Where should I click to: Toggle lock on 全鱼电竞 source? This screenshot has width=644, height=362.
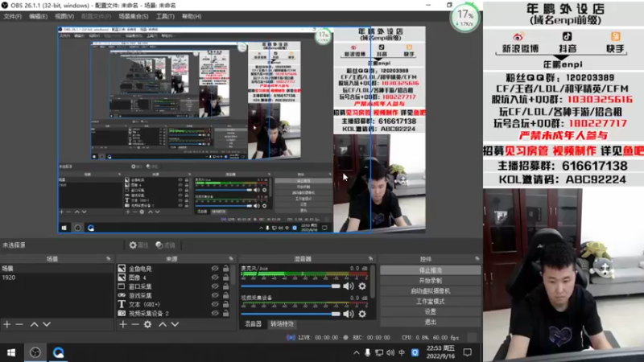[x=226, y=269]
